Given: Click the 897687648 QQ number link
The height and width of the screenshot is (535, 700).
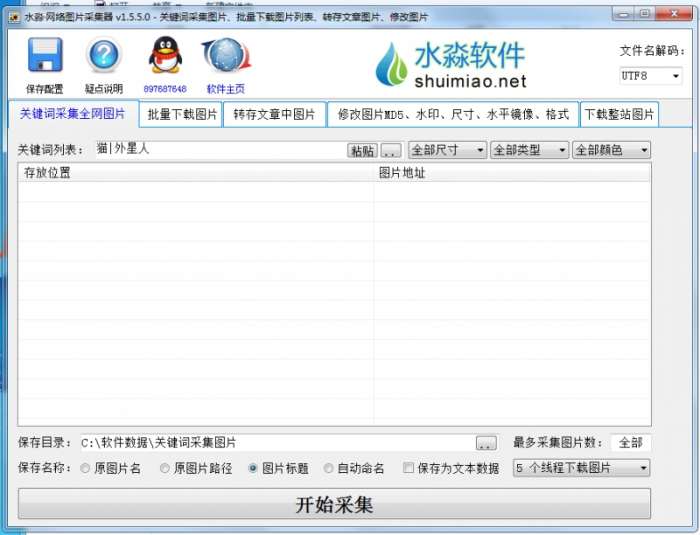Looking at the screenshot, I should pos(165,89).
